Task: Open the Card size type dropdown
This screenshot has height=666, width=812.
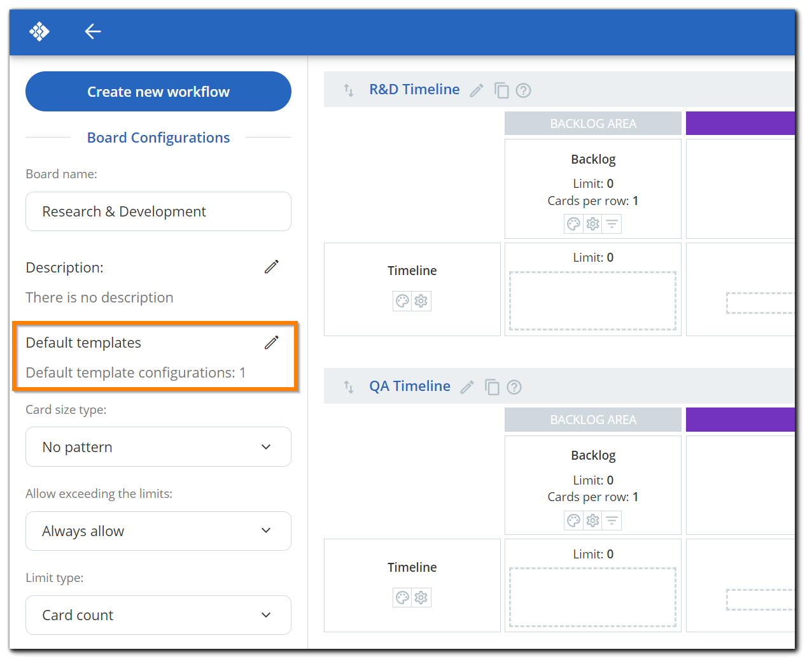Action: click(158, 446)
